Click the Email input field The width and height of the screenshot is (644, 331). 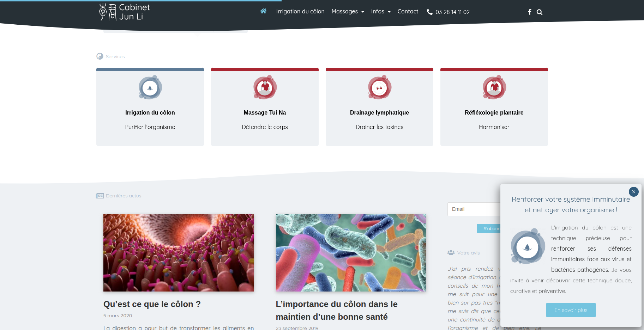(474, 209)
